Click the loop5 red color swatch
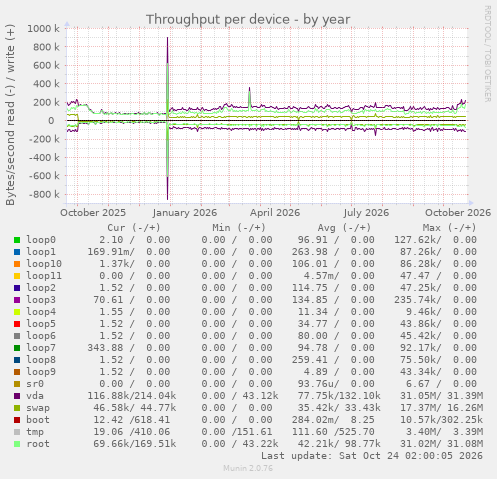 [x=17, y=324]
